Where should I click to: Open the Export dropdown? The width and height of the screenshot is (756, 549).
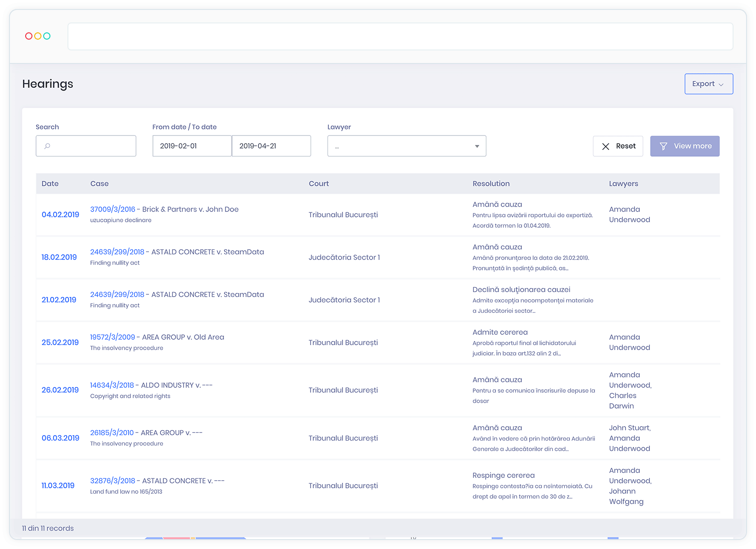[709, 84]
